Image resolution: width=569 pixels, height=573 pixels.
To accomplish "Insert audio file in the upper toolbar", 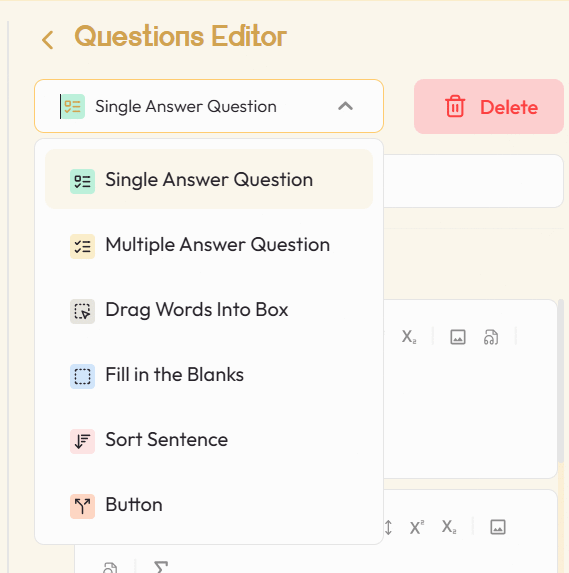I will (490, 337).
